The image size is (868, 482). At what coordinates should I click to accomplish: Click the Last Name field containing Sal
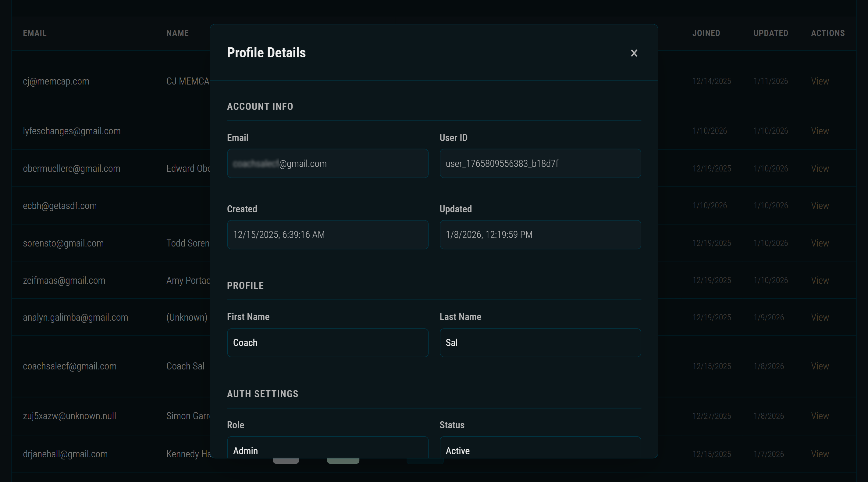[x=540, y=343]
